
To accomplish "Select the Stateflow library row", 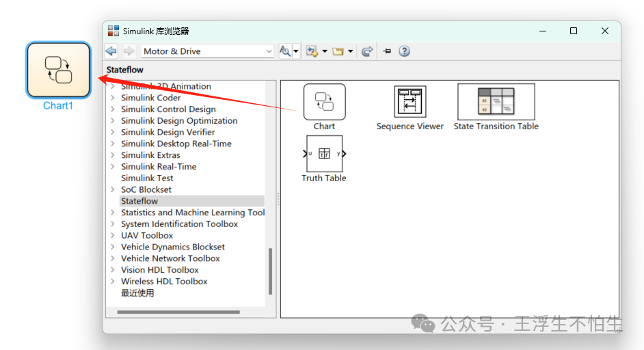I will coord(192,201).
